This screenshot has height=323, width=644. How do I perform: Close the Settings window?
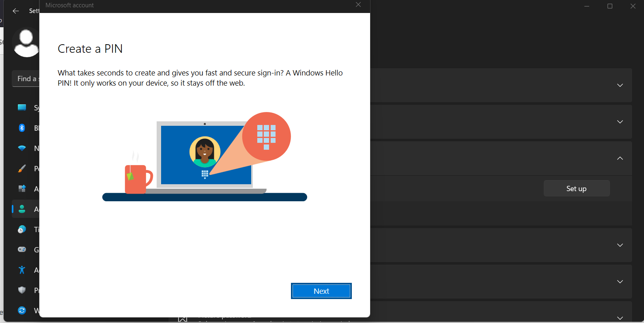(x=633, y=6)
